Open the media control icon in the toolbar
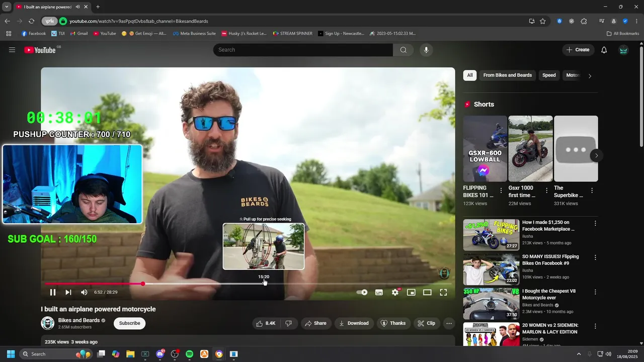The width and height of the screenshot is (644, 362). 602,21
